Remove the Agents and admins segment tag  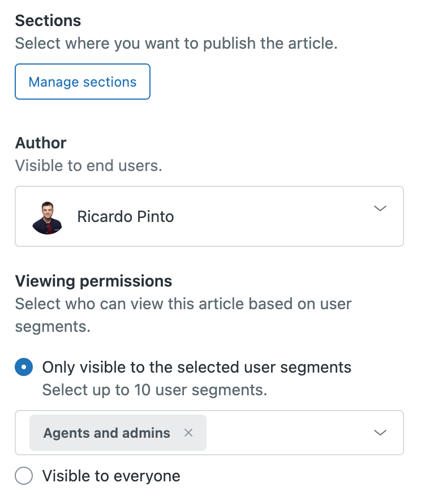click(x=188, y=433)
